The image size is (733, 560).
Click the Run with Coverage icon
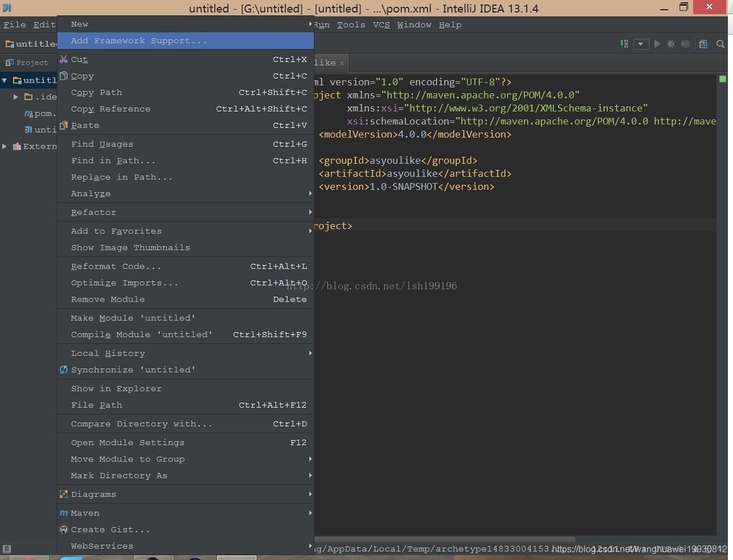[x=686, y=44]
